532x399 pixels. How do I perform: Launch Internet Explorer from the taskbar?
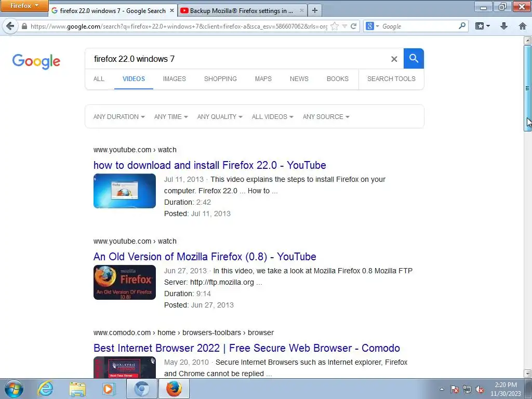[x=46, y=389]
